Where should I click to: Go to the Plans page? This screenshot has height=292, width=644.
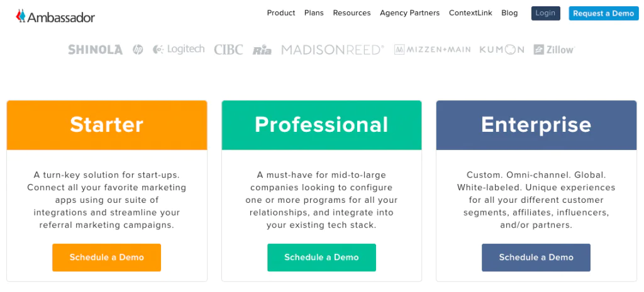(314, 13)
